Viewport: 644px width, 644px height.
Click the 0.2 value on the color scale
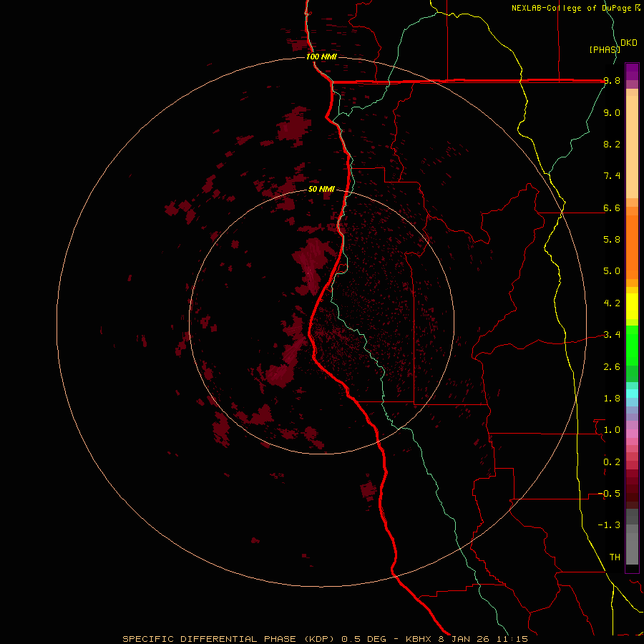pos(612,462)
